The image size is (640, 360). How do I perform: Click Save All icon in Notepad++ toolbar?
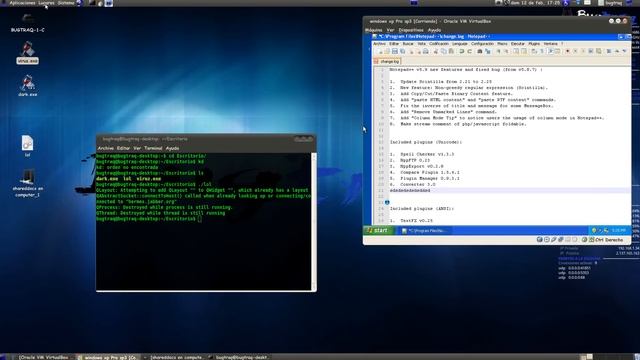(402, 51)
